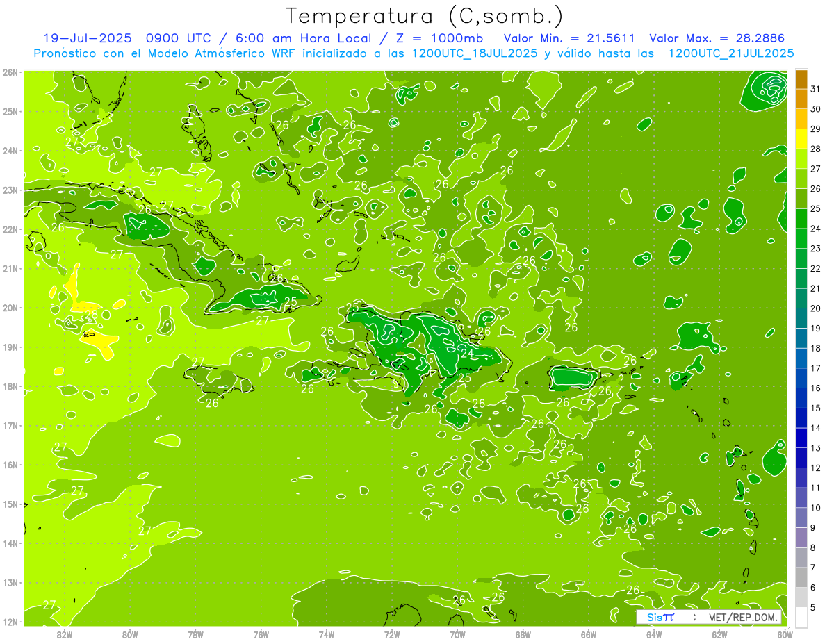Image resolution: width=834 pixels, height=644 pixels.
Task: Click the '80W' longitude axis label
Action: pos(129,634)
